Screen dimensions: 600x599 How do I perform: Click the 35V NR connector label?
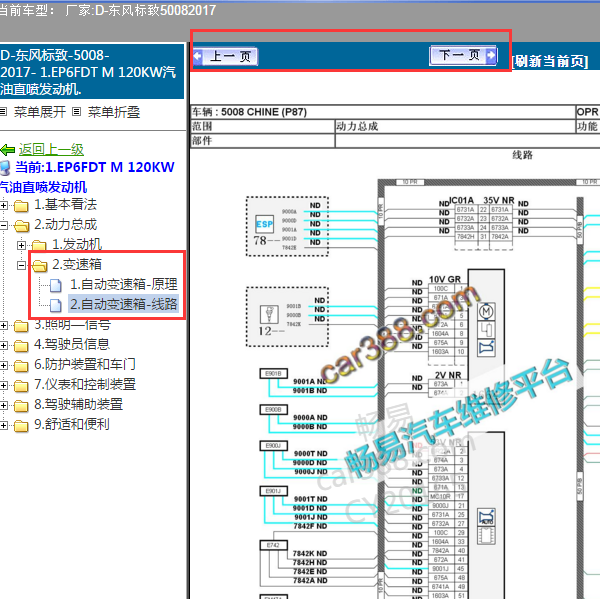pyautogui.click(x=499, y=201)
